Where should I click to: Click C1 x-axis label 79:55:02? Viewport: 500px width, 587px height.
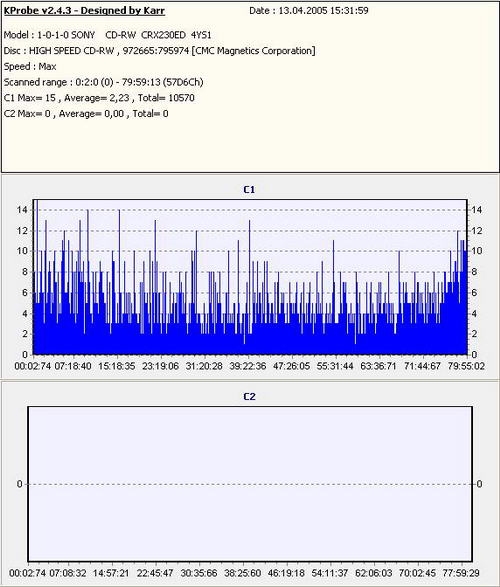click(466, 366)
